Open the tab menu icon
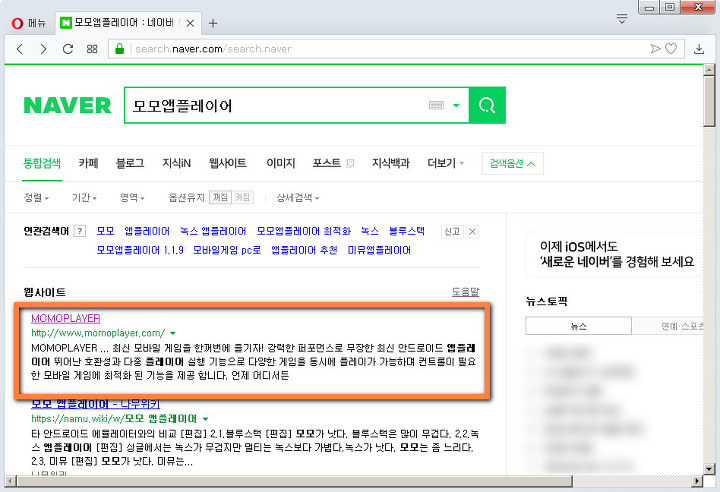Image resolution: width=720 pixels, height=492 pixels. click(x=622, y=19)
